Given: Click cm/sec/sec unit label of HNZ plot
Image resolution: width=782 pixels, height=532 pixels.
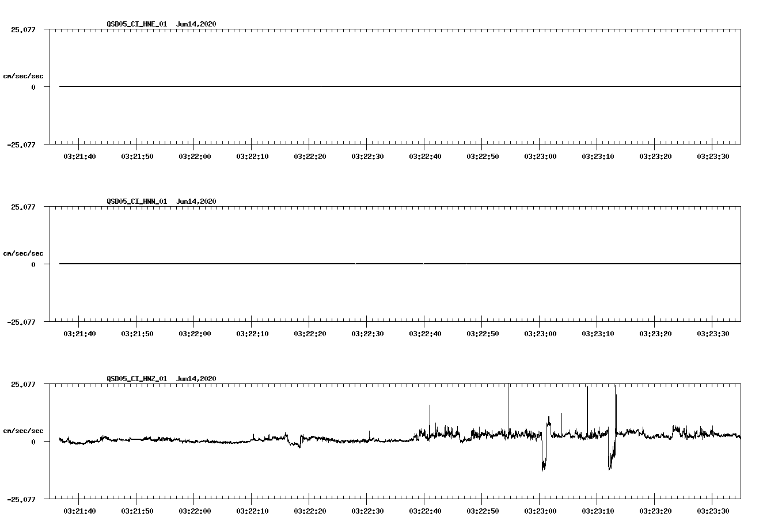Looking at the screenshot, I should click(24, 431).
